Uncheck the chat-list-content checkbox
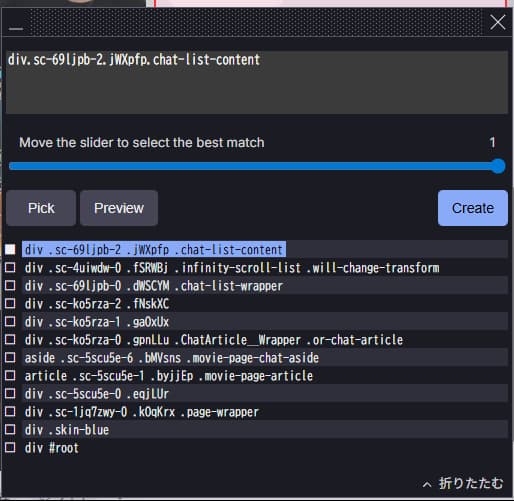Screen dimensions: 514x501 (x=10, y=249)
